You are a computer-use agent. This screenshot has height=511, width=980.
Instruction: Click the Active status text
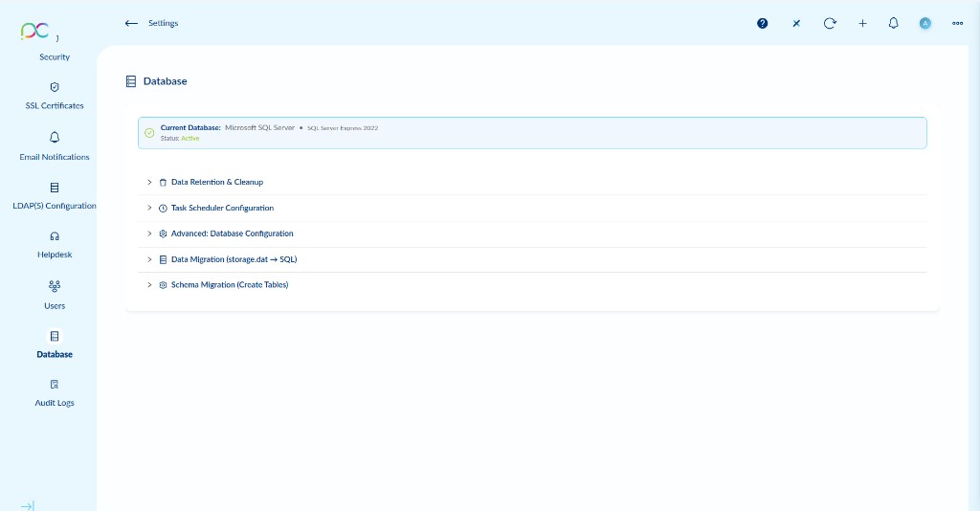pyautogui.click(x=190, y=138)
